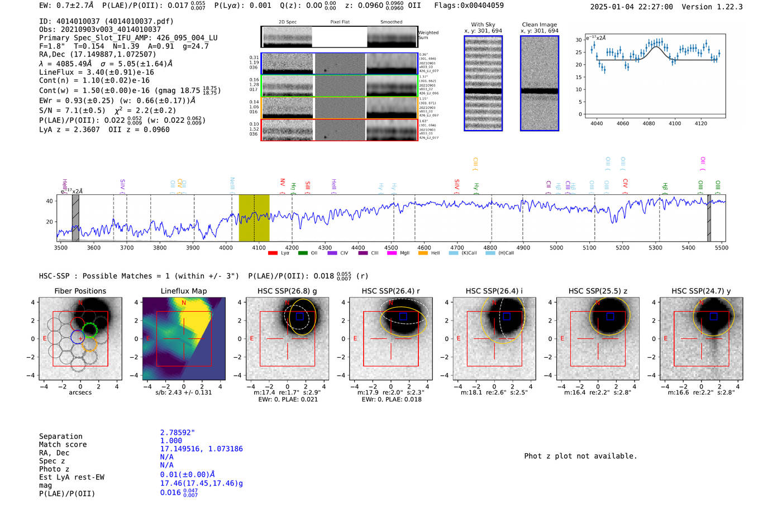Click the OII green legend swatch
The image size is (782, 532).
[303, 253]
